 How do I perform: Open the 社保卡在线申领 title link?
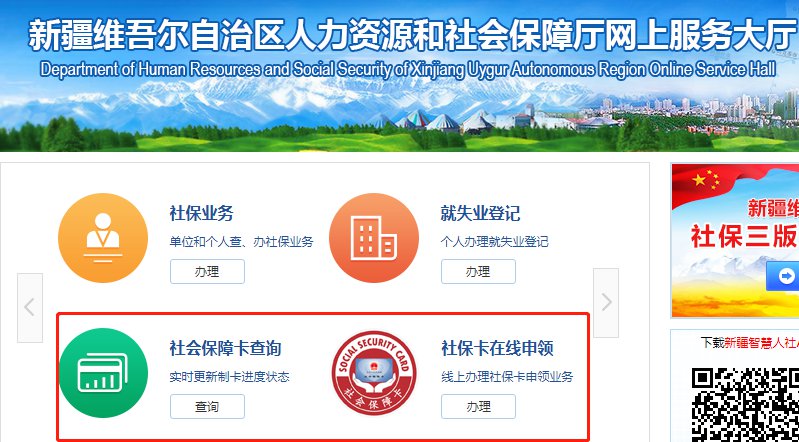(497, 349)
